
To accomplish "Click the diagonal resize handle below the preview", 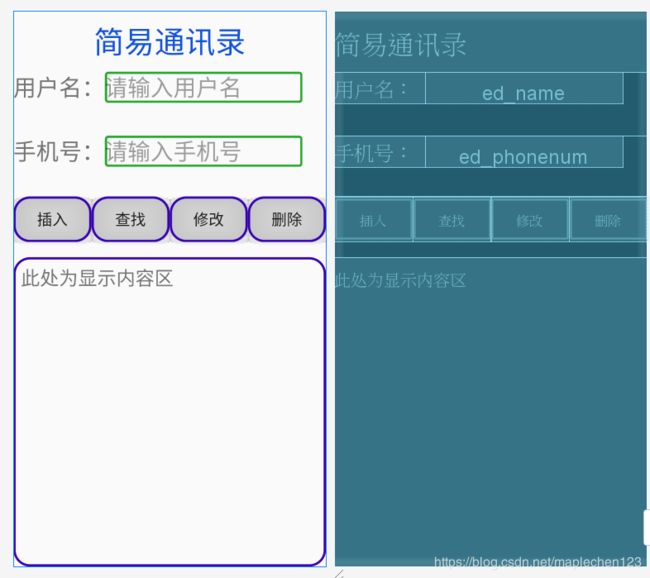I will click(338, 573).
